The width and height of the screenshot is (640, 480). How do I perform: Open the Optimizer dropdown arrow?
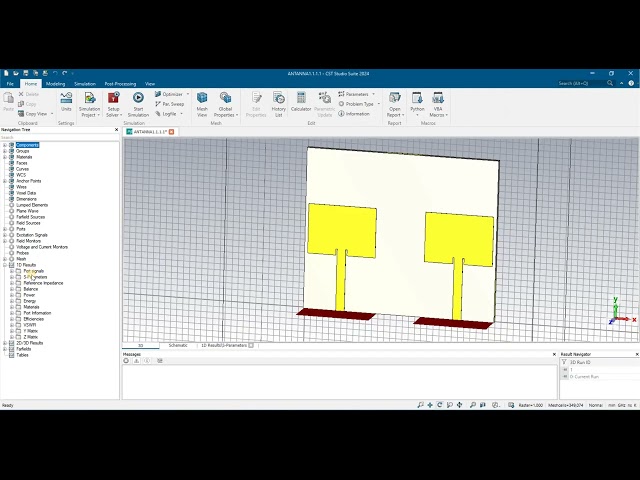coord(188,94)
